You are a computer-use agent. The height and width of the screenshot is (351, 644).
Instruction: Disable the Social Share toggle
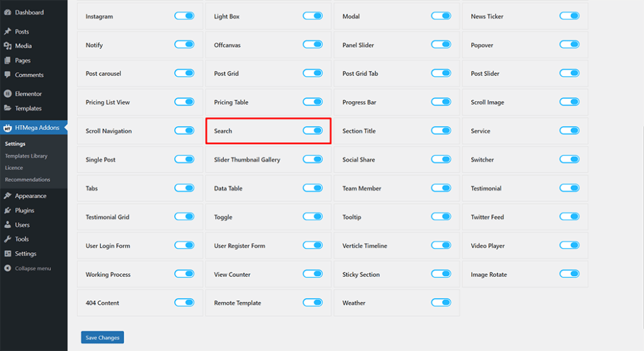(441, 159)
